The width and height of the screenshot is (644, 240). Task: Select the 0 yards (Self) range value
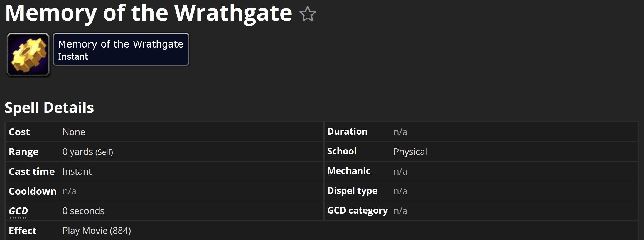pyautogui.click(x=88, y=152)
